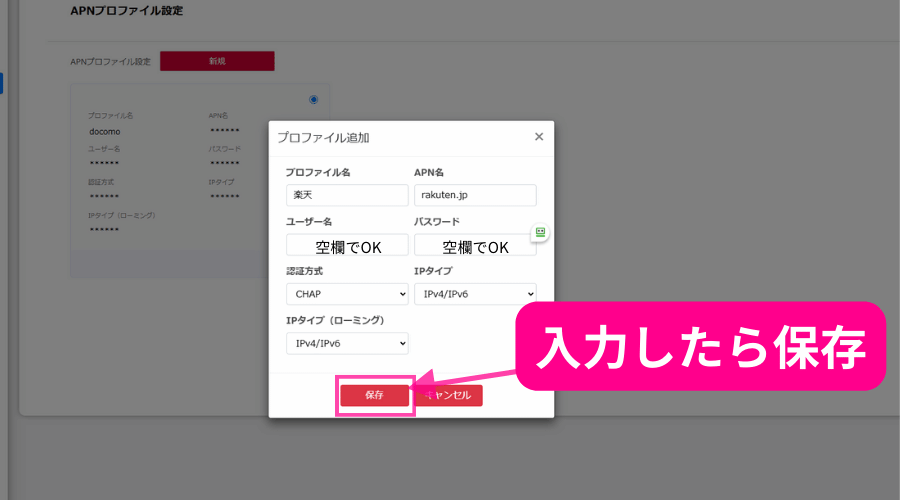The height and width of the screenshot is (500, 900).
Task: Click the docomo profile name text
Action: pyautogui.click(x=104, y=131)
